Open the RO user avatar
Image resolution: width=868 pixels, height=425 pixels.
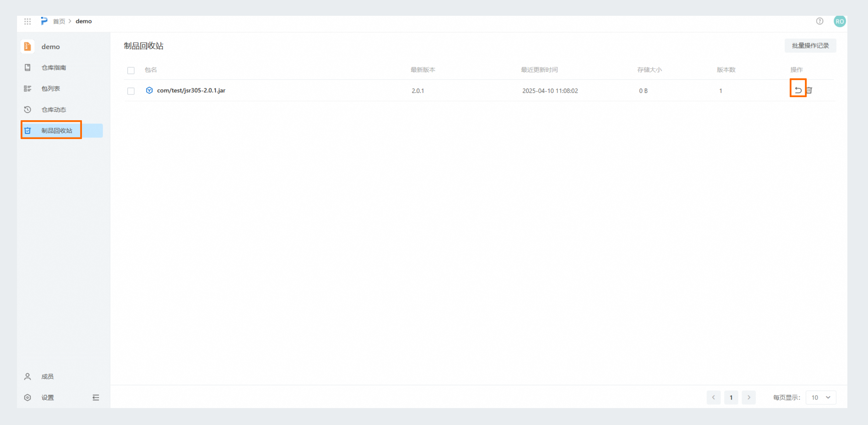click(839, 21)
